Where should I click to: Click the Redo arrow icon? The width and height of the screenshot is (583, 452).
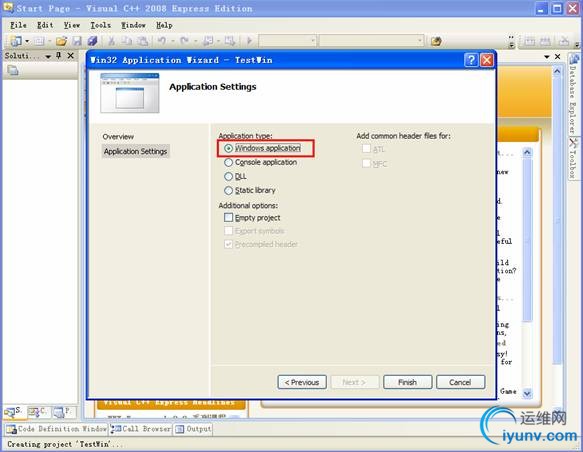[x=184, y=41]
